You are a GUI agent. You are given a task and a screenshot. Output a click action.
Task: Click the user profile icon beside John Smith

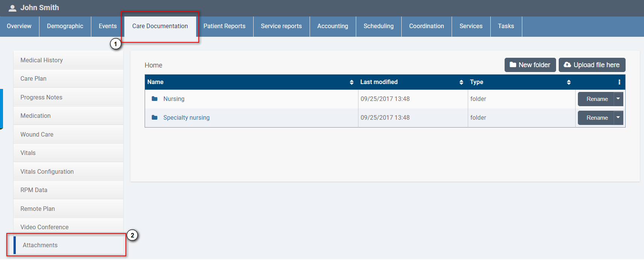(x=12, y=8)
